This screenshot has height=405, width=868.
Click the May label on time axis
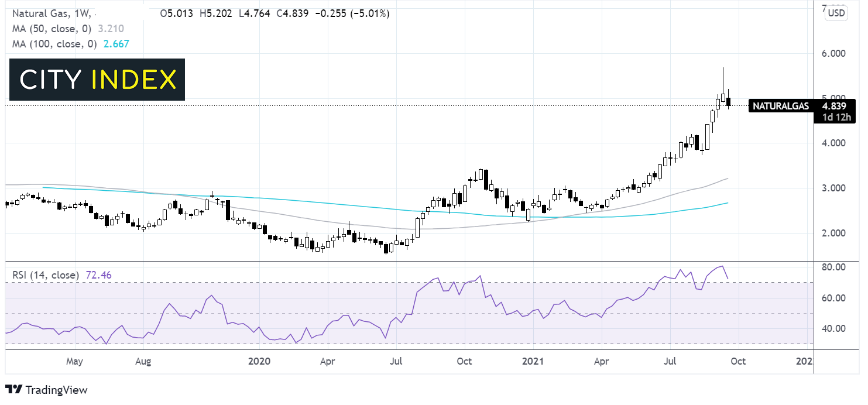(x=74, y=361)
